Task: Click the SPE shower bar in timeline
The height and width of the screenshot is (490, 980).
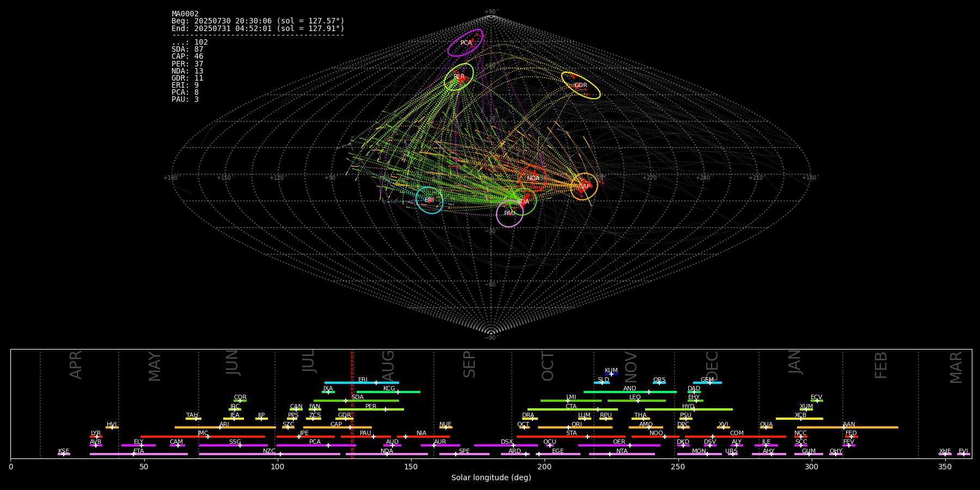Action: [x=464, y=454]
